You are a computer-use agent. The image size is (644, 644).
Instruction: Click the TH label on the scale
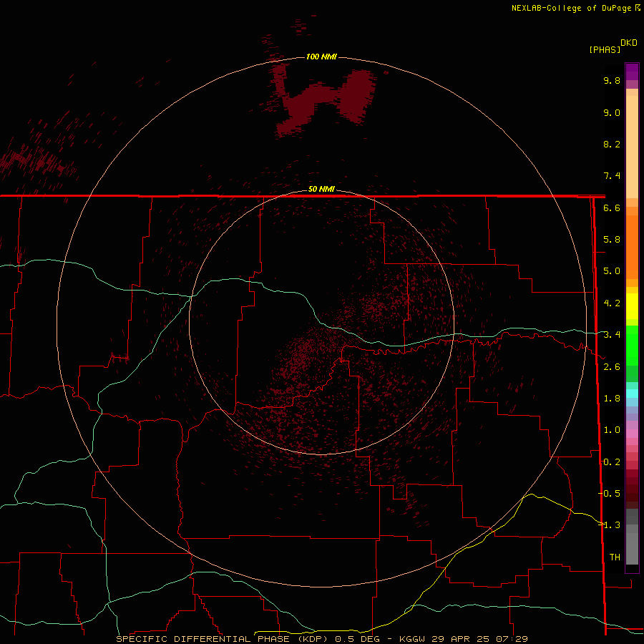click(x=615, y=557)
